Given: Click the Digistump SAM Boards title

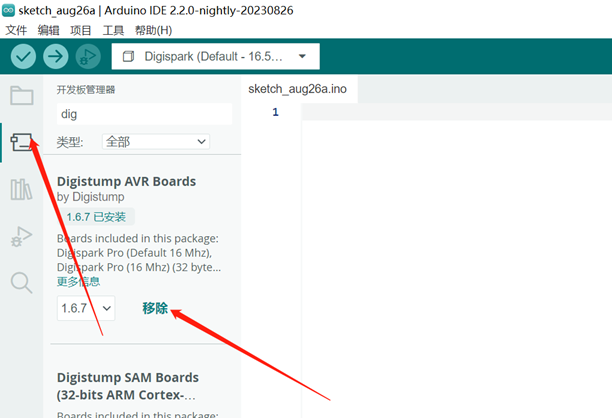Looking at the screenshot, I should pos(128,386).
